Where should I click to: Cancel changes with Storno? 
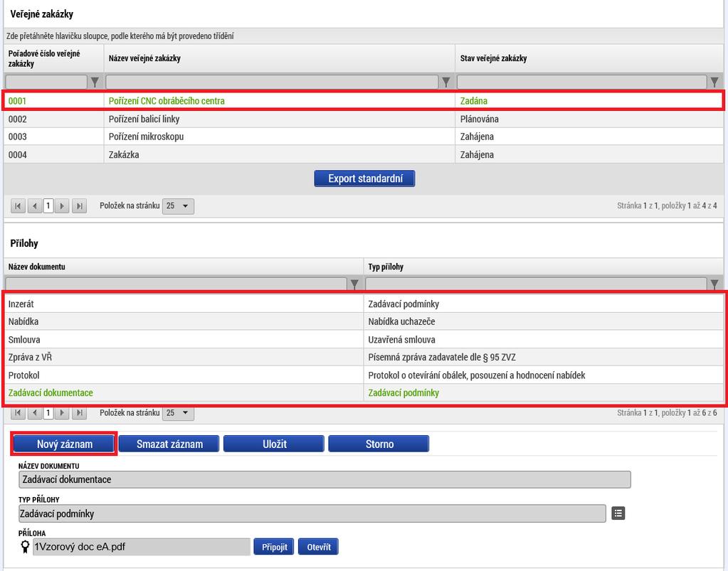(379, 444)
